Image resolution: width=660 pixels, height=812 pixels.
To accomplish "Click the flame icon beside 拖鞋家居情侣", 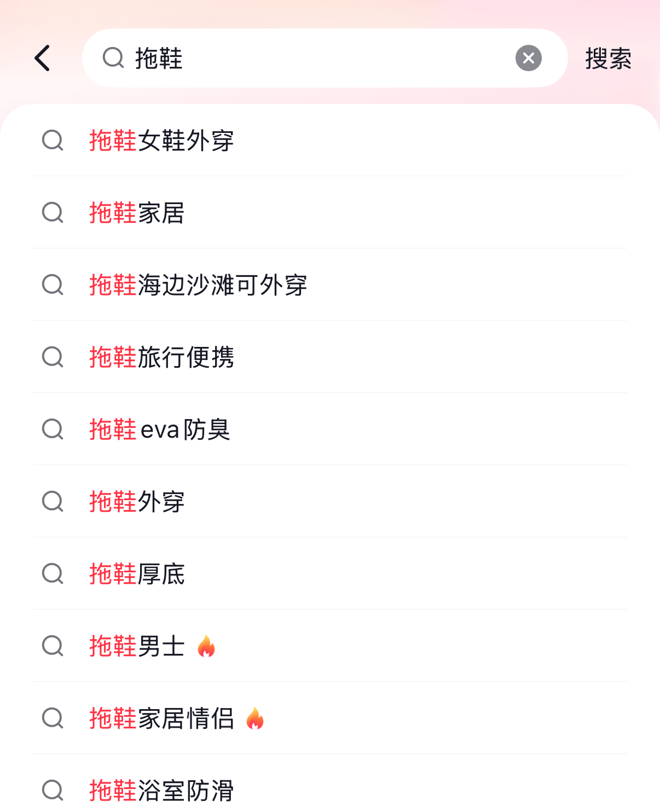I will tap(255, 718).
